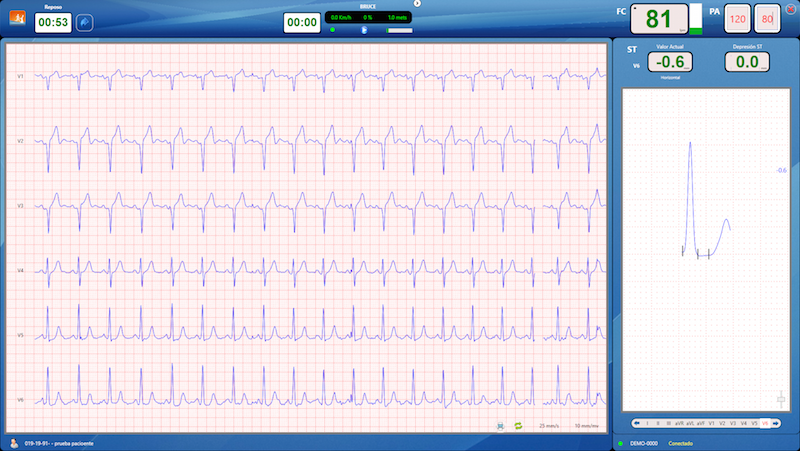Select lead aVR in lead selector
The height and width of the screenshot is (451, 800).
[679, 424]
